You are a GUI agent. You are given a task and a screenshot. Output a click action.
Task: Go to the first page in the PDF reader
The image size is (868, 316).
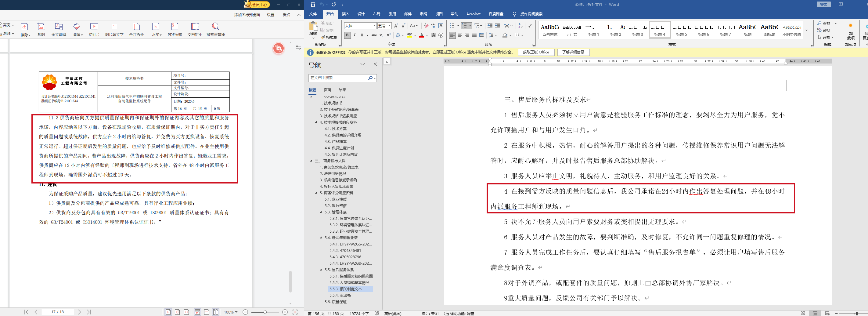click(x=26, y=312)
